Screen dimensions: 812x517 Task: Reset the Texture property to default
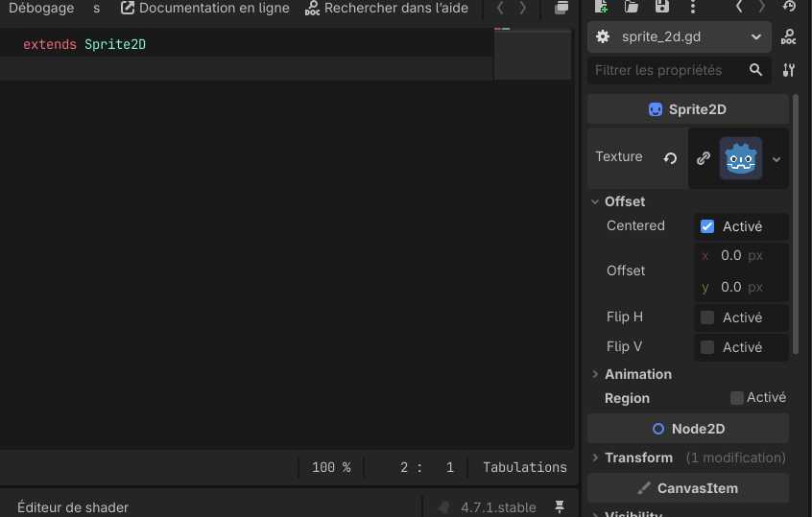(x=670, y=158)
